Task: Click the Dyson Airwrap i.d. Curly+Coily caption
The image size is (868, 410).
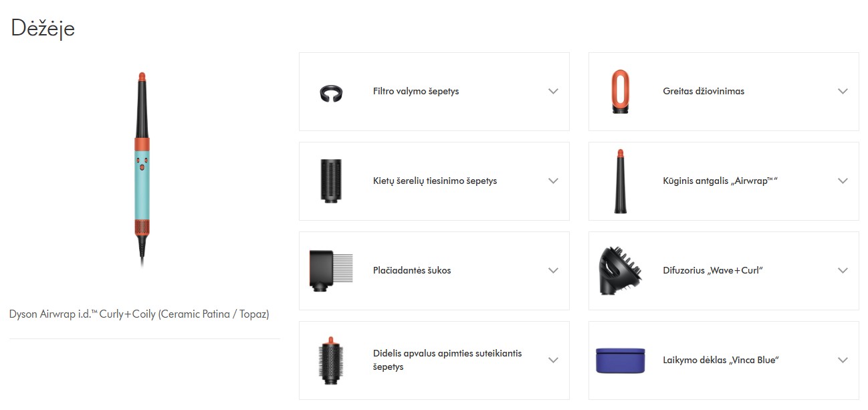Action: tap(139, 314)
